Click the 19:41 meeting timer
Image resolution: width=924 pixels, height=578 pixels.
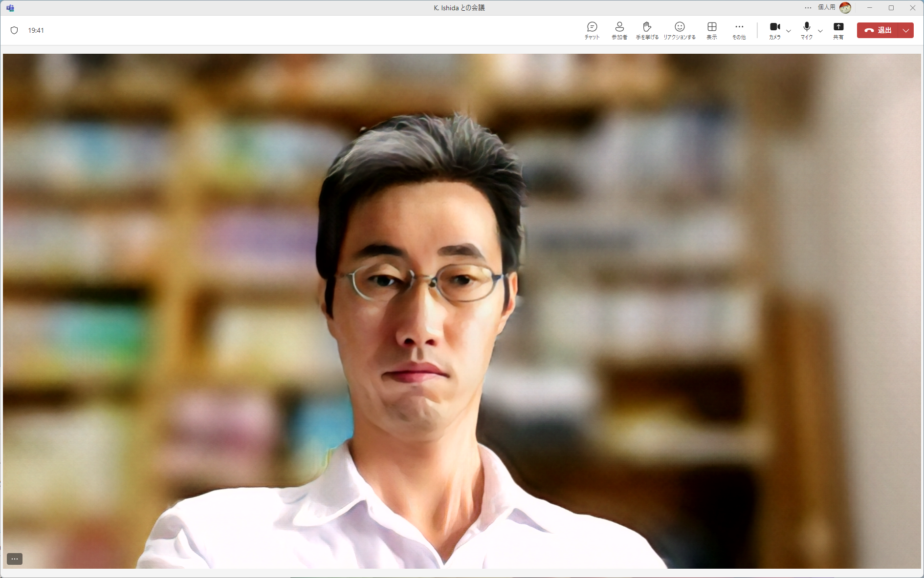tap(36, 30)
